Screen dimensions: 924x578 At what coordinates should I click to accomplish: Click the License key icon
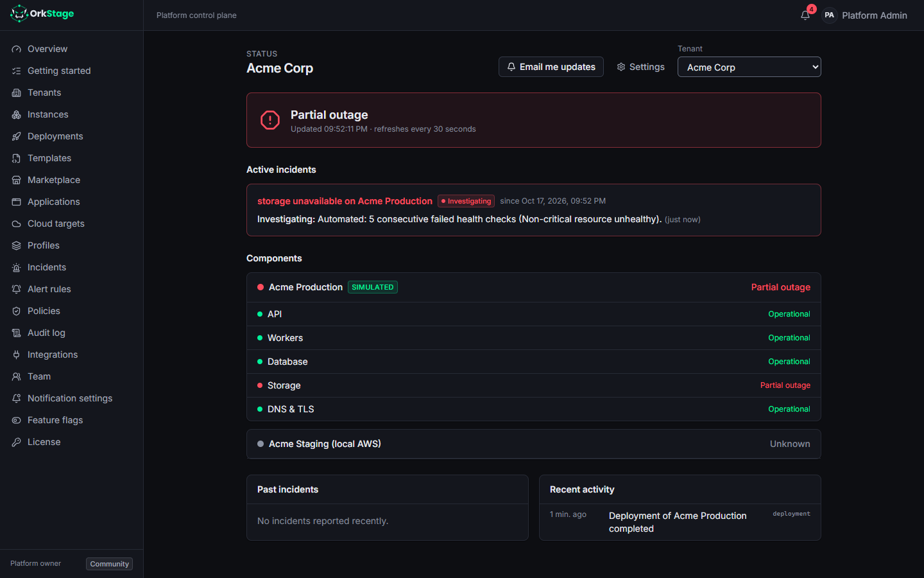17,442
